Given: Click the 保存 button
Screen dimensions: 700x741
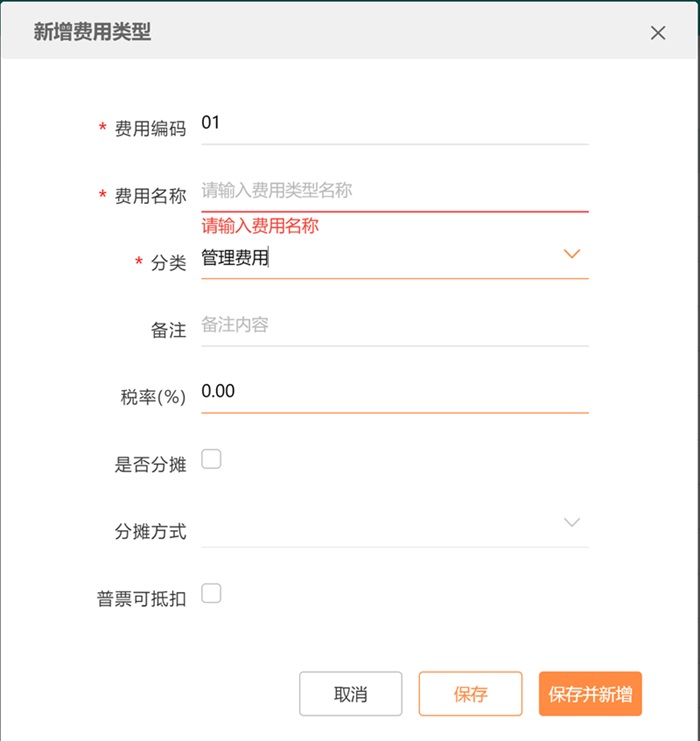Looking at the screenshot, I should click(x=470, y=694).
